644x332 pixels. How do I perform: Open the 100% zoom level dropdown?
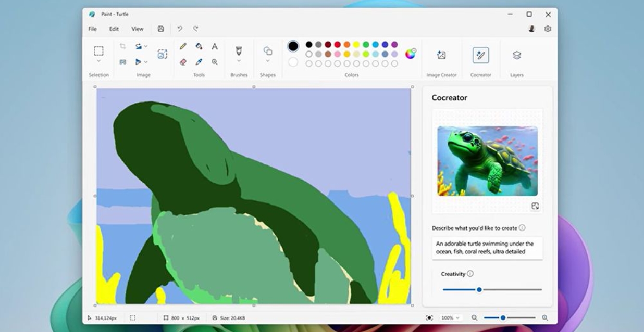(451, 318)
